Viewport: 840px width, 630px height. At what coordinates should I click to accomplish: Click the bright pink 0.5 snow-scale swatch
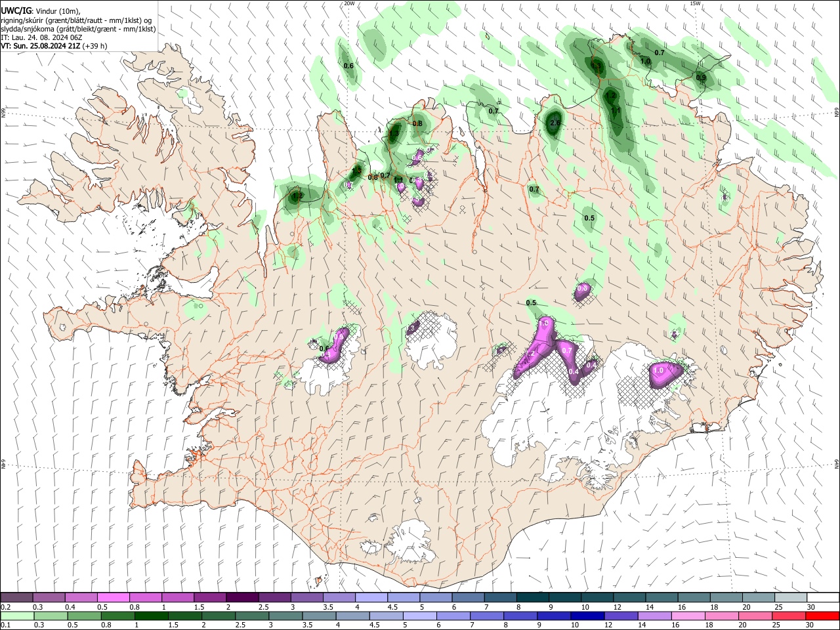113,598
